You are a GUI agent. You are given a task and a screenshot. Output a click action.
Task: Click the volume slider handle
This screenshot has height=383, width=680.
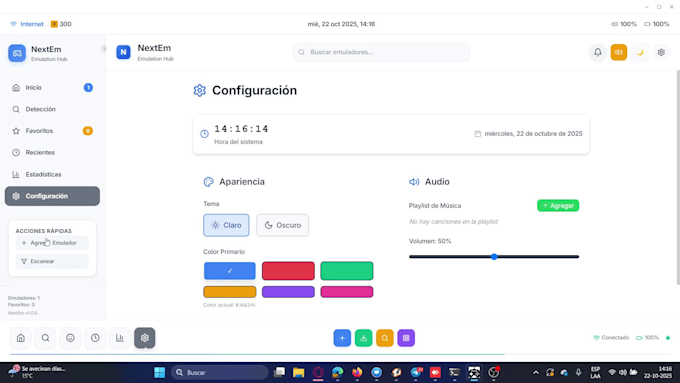[x=494, y=257]
